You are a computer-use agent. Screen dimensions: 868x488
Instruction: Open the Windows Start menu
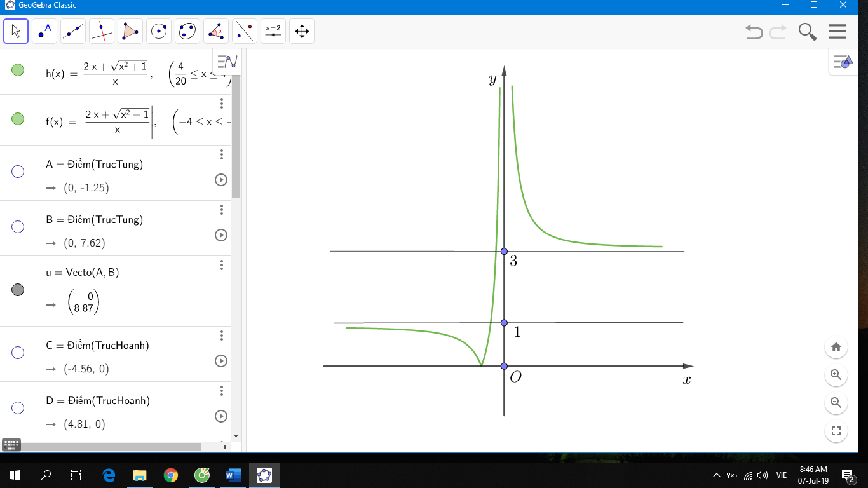[x=15, y=475]
